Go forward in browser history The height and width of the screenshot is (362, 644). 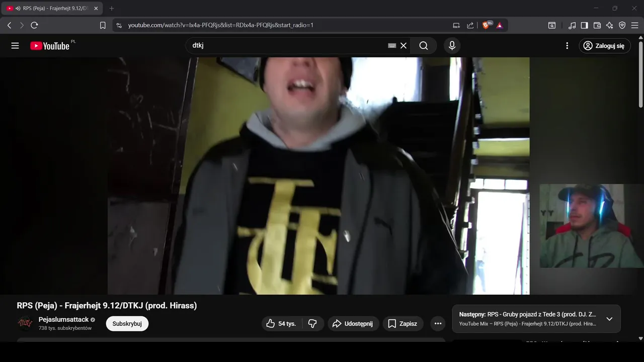click(x=22, y=25)
